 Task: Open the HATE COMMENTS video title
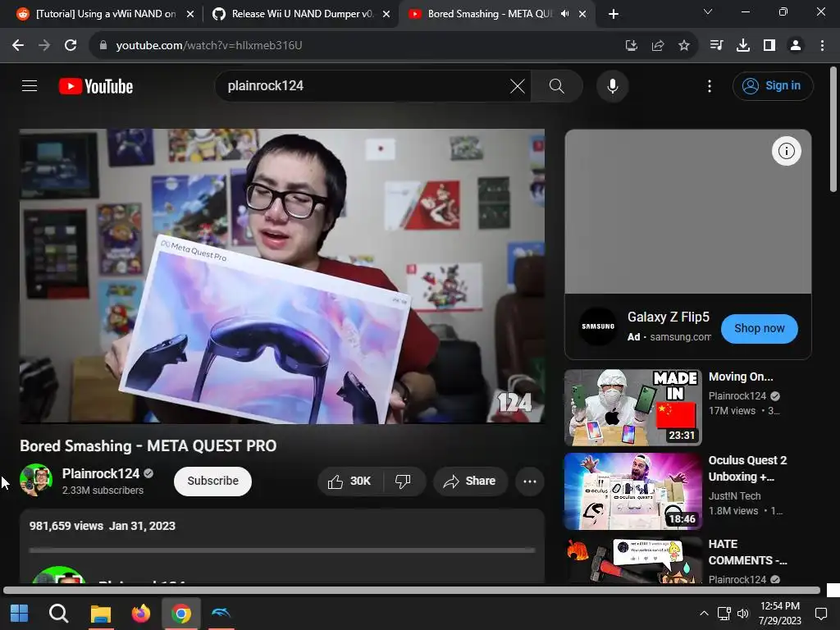[748, 552]
